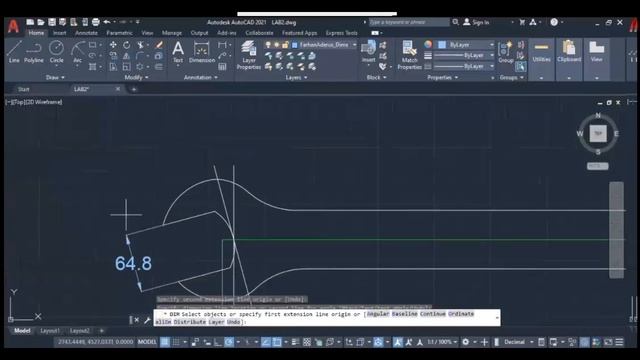The width and height of the screenshot is (640, 360).
Task: Click Match Properties tool
Action: (409, 55)
